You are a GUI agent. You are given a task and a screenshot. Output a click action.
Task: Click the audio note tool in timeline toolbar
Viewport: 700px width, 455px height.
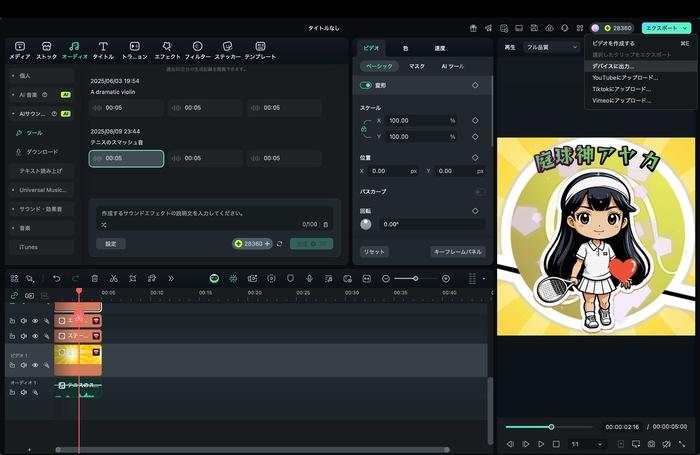pos(152,279)
